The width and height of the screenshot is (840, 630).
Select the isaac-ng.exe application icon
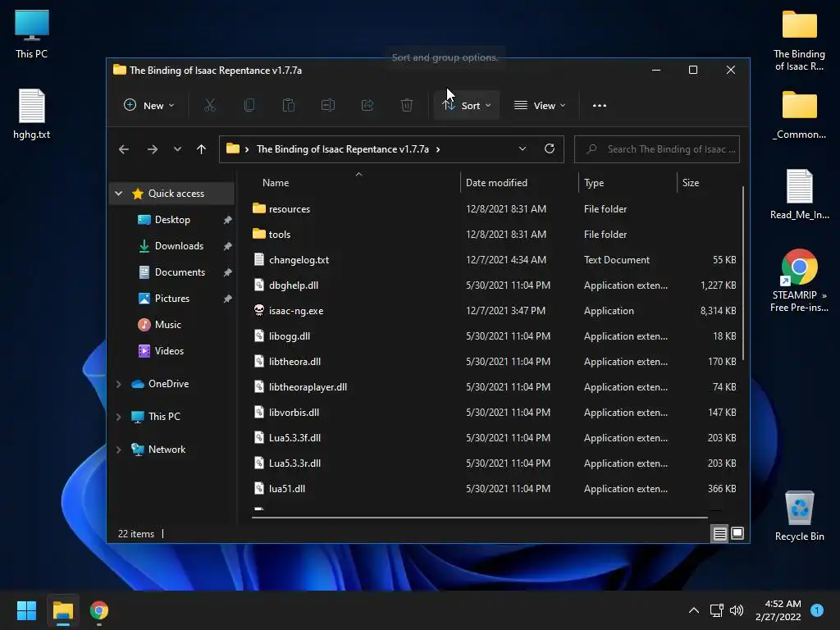259,311
